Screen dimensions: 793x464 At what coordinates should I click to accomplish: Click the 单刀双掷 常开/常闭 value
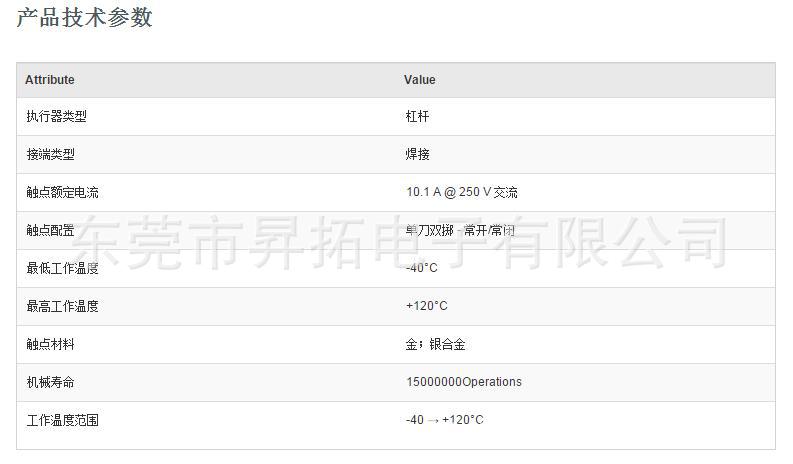point(460,230)
